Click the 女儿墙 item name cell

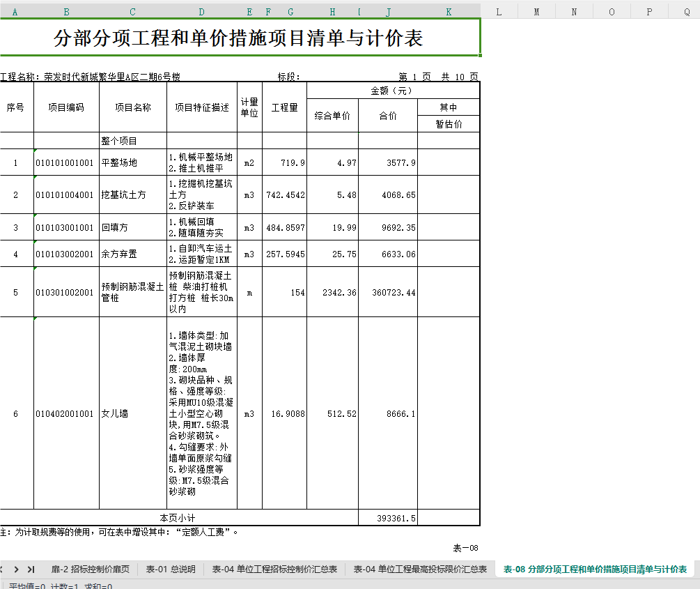point(133,413)
